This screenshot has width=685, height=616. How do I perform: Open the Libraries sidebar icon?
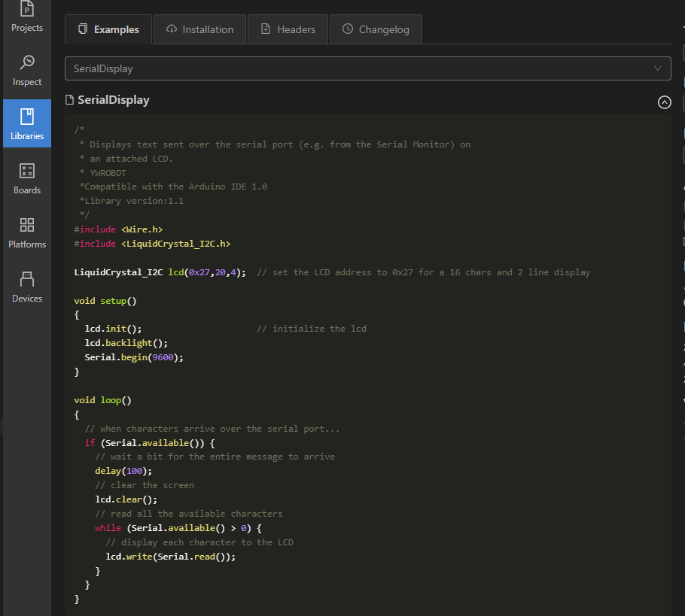tap(27, 122)
